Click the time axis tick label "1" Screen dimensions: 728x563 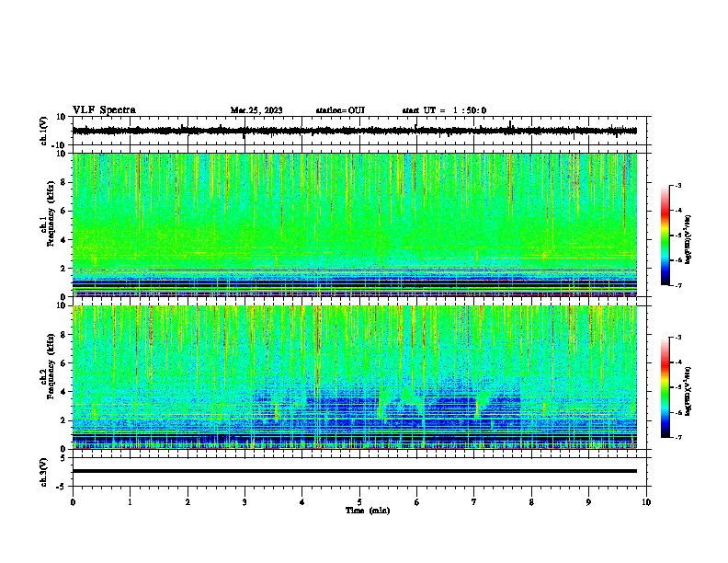coord(130,502)
